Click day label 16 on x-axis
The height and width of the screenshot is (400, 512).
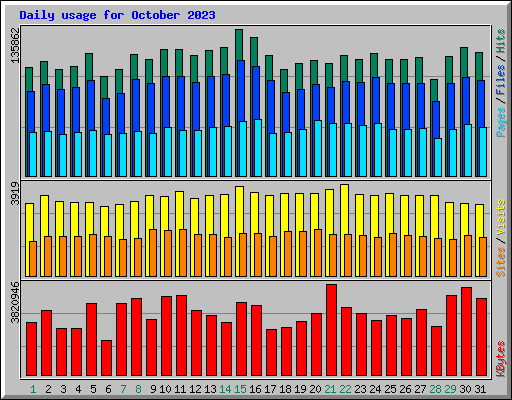click(x=255, y=389)
